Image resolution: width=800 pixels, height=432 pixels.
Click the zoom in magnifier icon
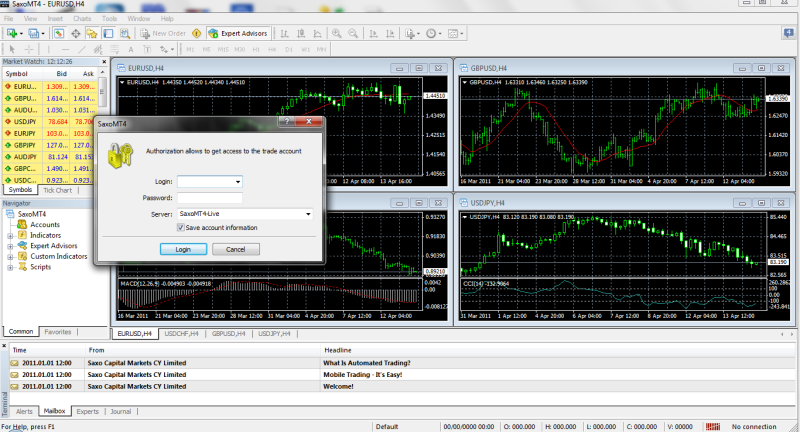336,33
